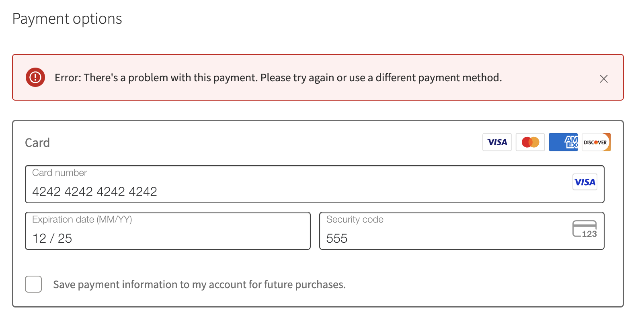
Task: Focus the Card number input field
Action: 315,184
